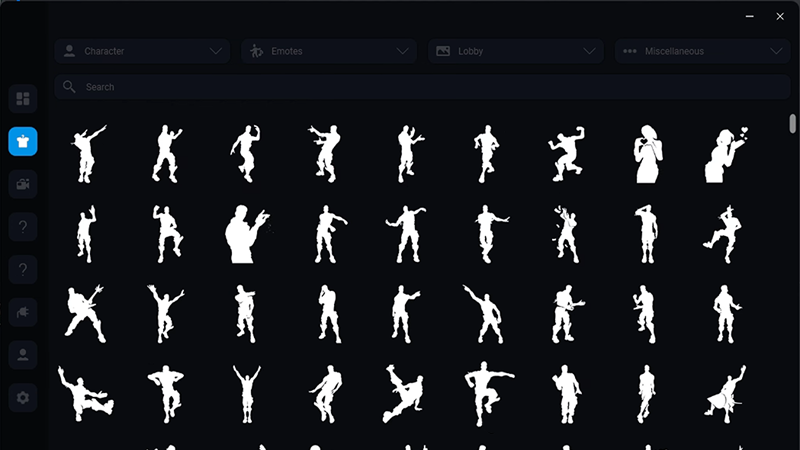800x450 pixels.
Task: Close the application window
Action: click(780, 16)
